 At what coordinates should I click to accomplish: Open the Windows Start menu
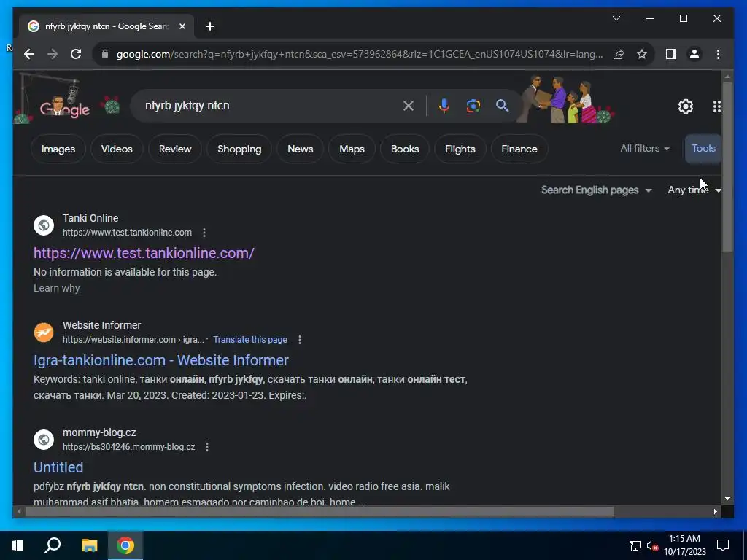click(x=18, y=545)
